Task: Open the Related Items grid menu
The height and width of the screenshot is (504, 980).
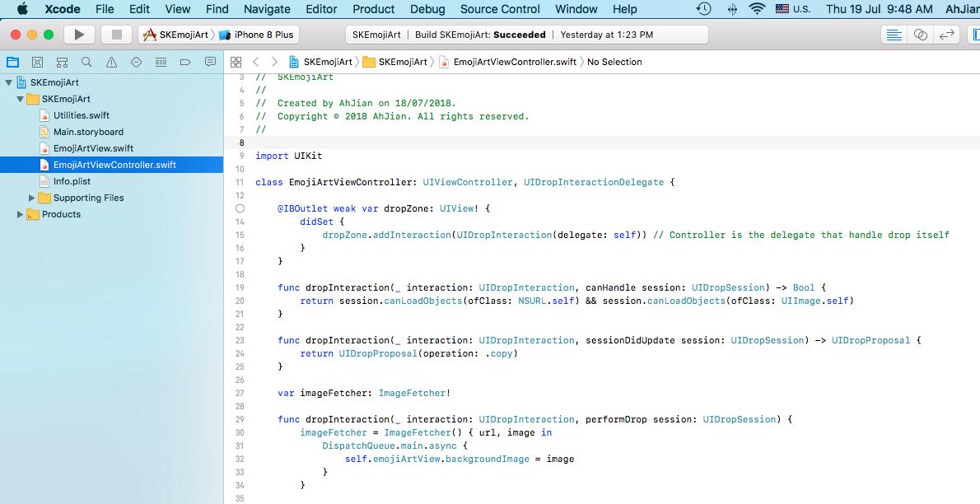Action: point(236,62)
